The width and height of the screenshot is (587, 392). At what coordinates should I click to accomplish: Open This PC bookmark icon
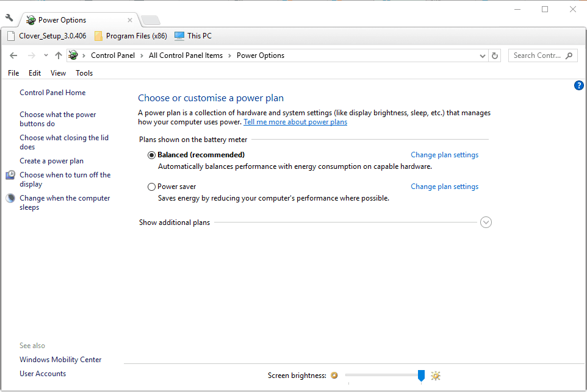coord(179,36)
